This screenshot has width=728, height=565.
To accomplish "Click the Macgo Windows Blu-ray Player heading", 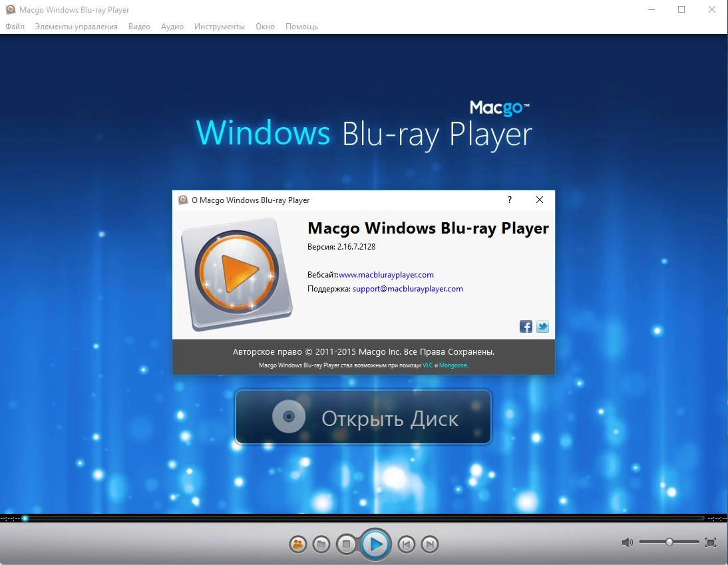I will pos(428,228).
